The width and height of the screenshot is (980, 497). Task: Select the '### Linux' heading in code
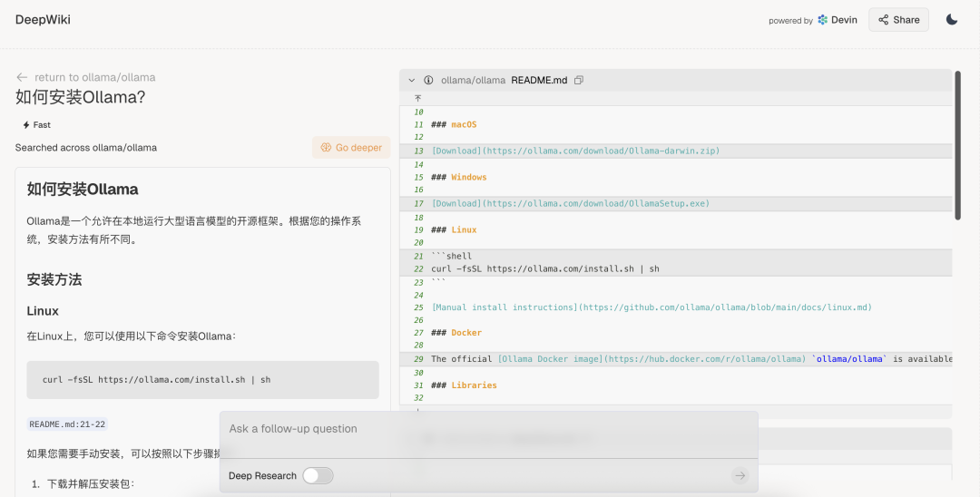coord(454,229)
